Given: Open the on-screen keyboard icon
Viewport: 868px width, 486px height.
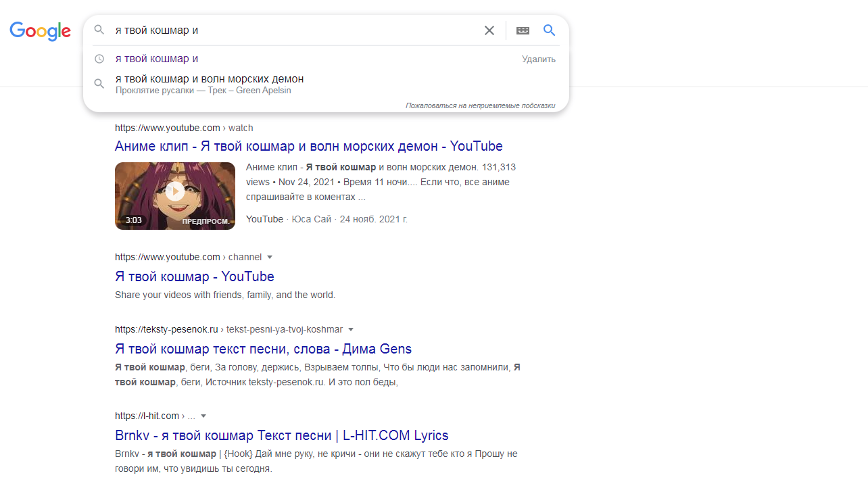Looking at the screenshot, I should (x=523, y=30).
